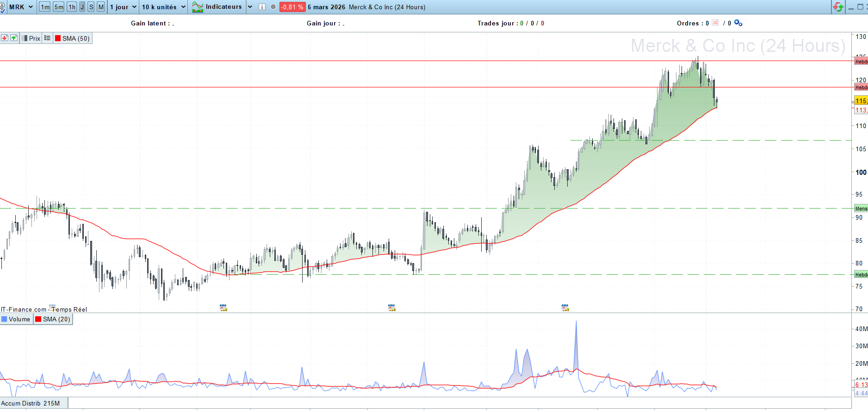Screen dimensions: 868x412
Task: Click the 'Ordres' counter label
Action: click(x=693, y=23)
